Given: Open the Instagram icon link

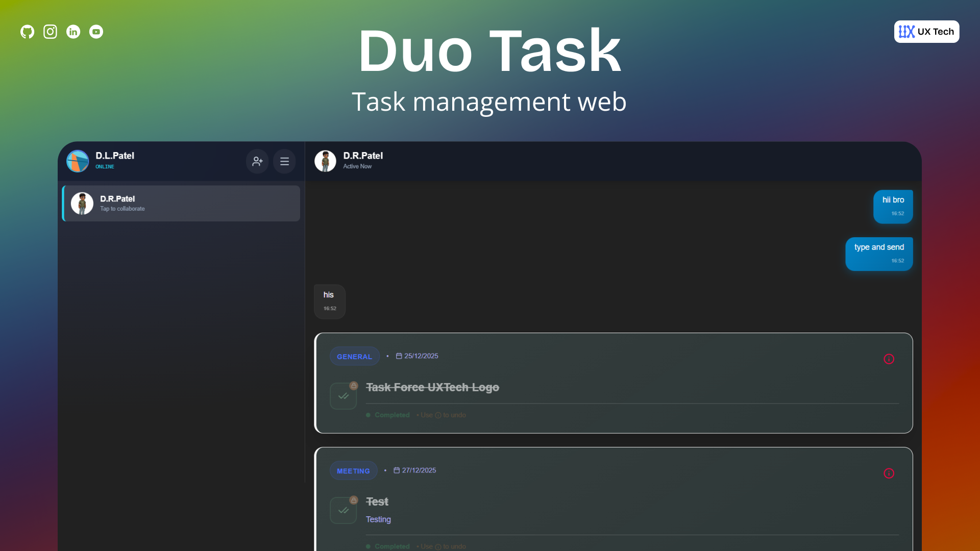Looking at the screenshot, I should coord(50,32).
